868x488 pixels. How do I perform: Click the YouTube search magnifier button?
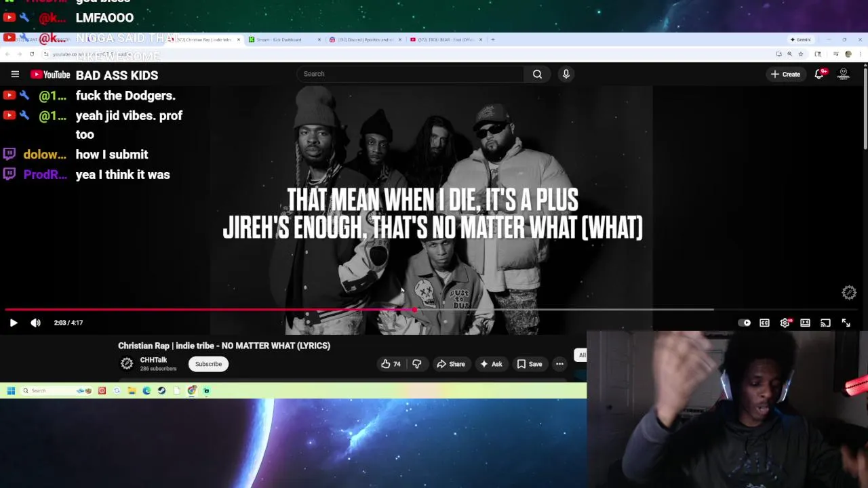(x=537, y=74)
